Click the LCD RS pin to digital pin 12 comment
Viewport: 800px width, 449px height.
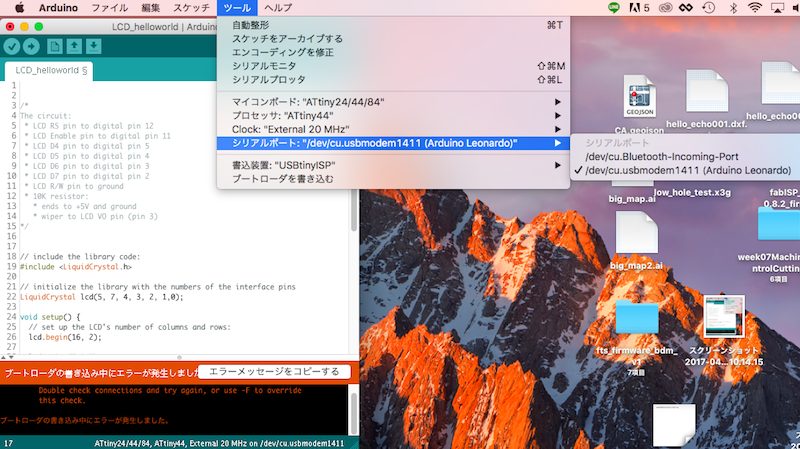point(89,126)
